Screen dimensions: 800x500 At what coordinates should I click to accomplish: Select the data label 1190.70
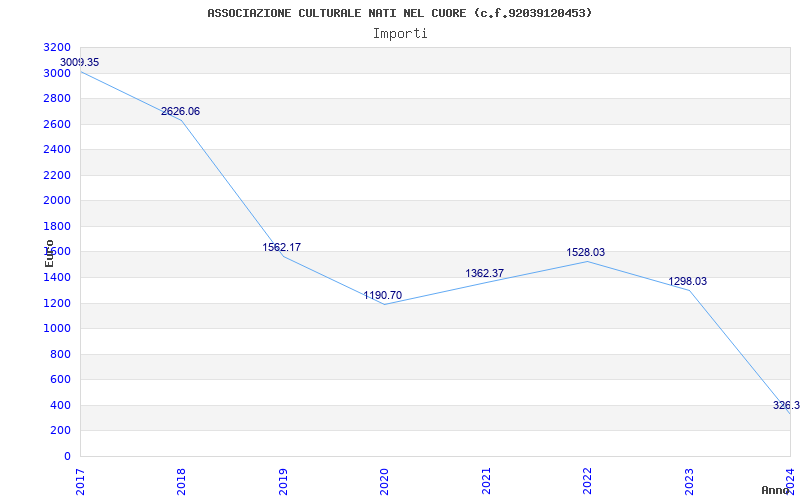tap(383, 295)
